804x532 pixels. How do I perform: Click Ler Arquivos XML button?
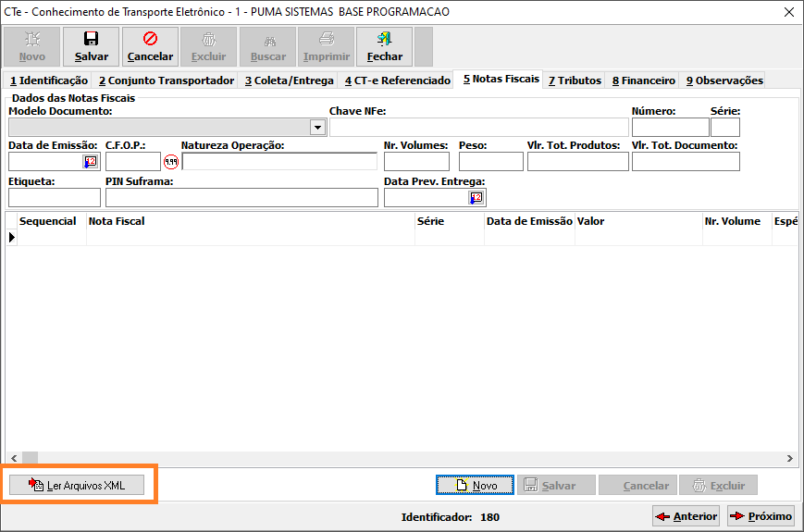coord(77,485)
